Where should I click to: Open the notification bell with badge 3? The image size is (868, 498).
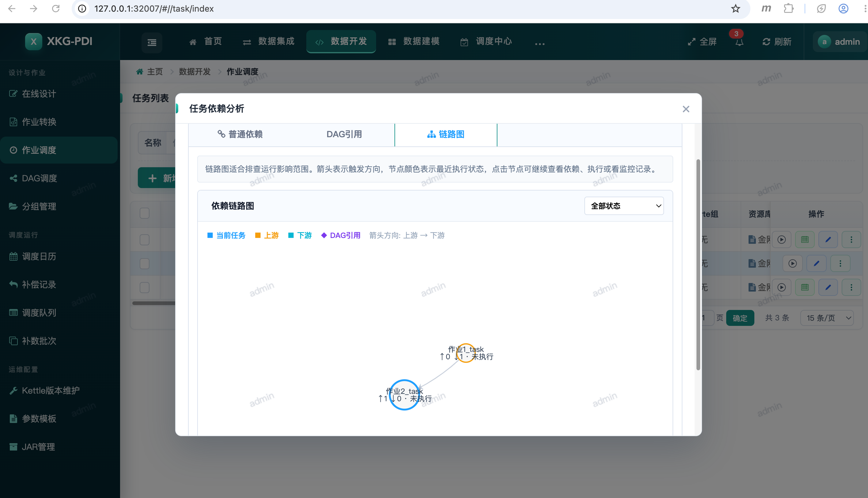(739, 42)
